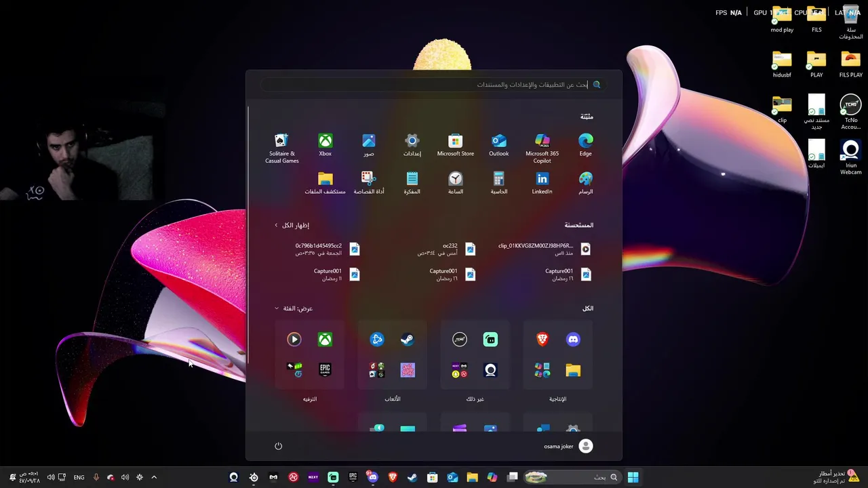The image size is (868, 488).
Task: Open Solitaire & Casual Games
Action: [x=282, y=148]
